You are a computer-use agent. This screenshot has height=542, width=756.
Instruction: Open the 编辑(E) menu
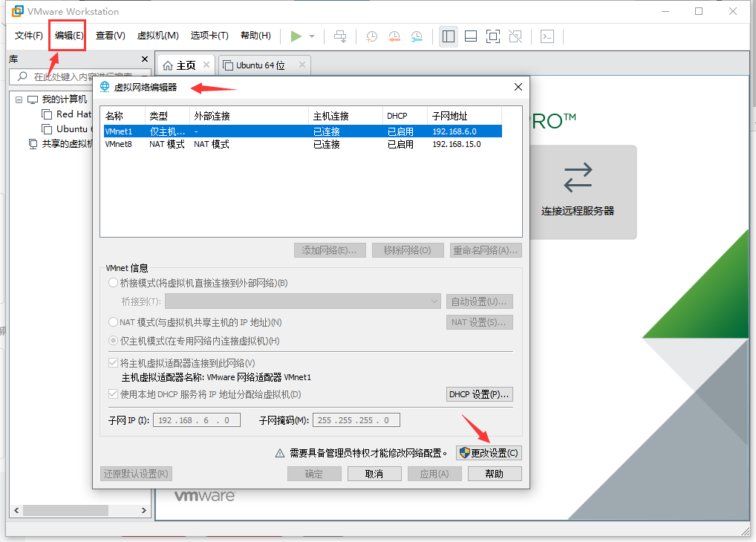point(69,36)
